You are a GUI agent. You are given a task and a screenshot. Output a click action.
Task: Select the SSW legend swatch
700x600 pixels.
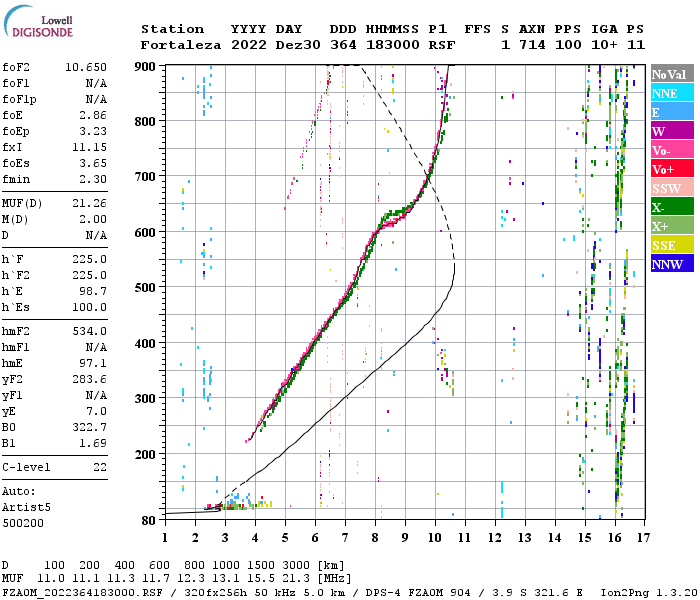(672, 188)
